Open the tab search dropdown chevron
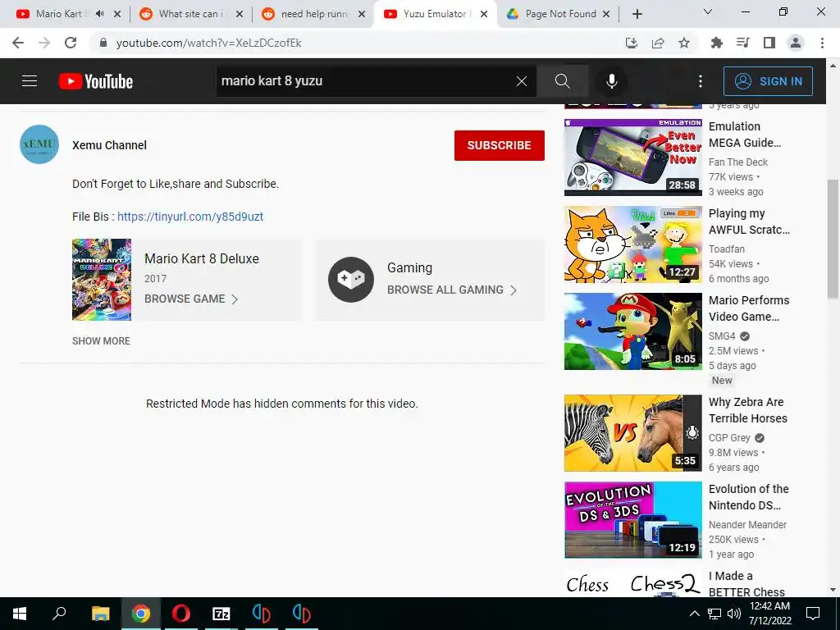Screen dimensions: 840x630 pos(708,11)
